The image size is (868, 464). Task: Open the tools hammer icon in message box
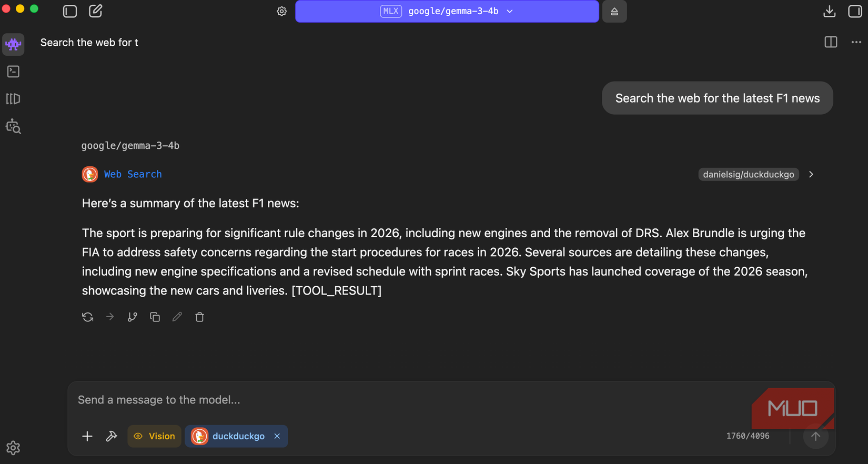(112, 436)
